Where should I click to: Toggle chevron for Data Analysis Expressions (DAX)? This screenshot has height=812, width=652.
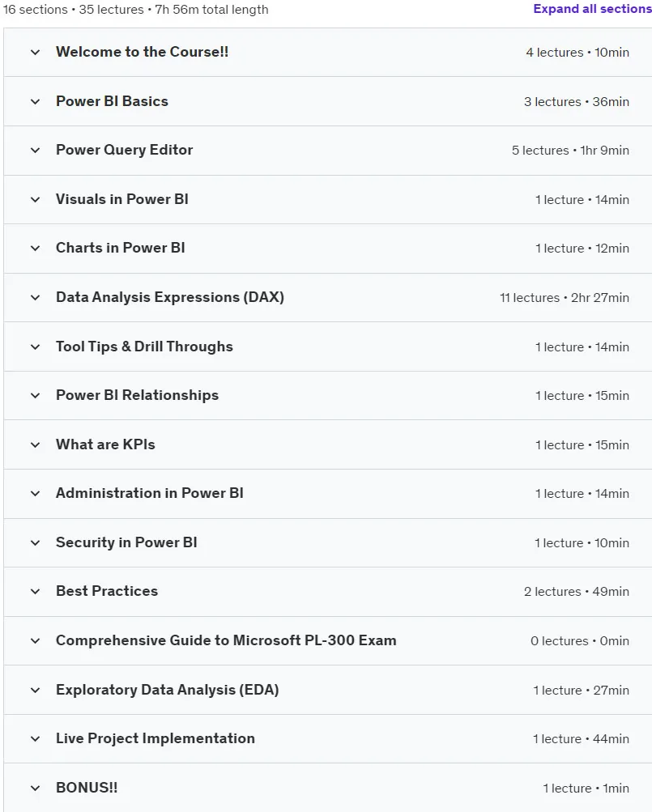coord(36,298)
